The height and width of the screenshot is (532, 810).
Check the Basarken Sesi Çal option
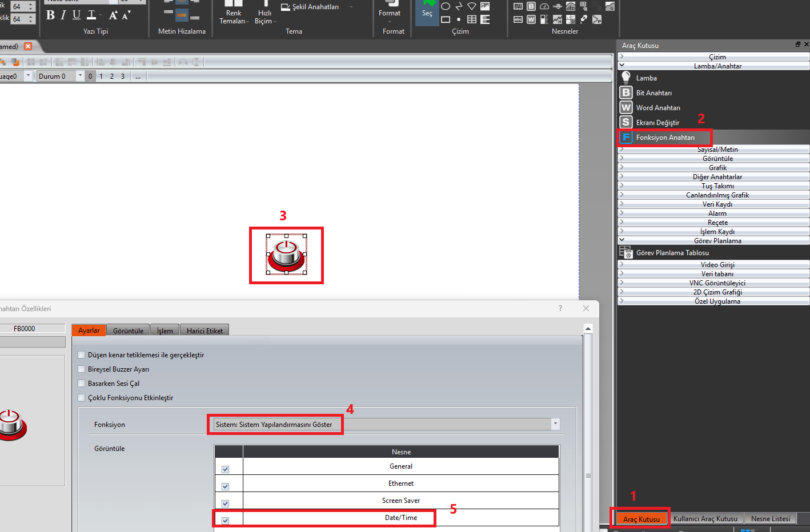[82, 384]
